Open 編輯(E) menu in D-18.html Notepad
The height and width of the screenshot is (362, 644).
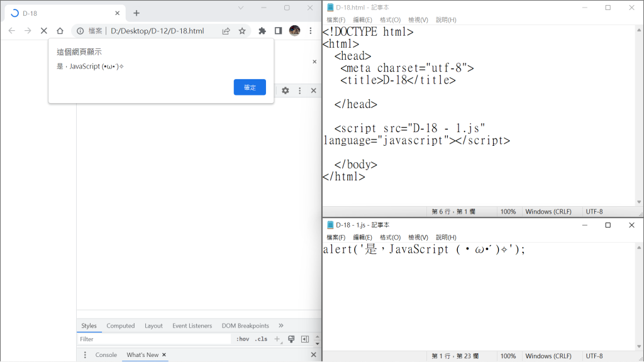tap(362, 19)
